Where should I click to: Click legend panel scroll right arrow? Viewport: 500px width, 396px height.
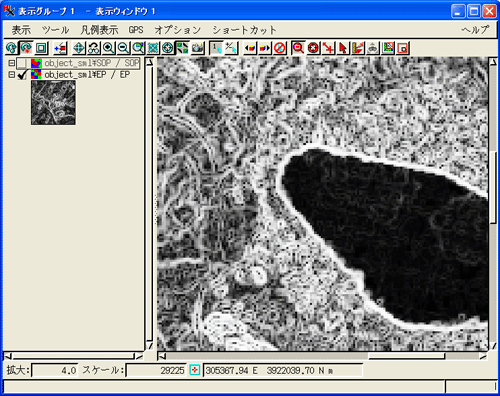pyautogui.click(x=139, y=356)
